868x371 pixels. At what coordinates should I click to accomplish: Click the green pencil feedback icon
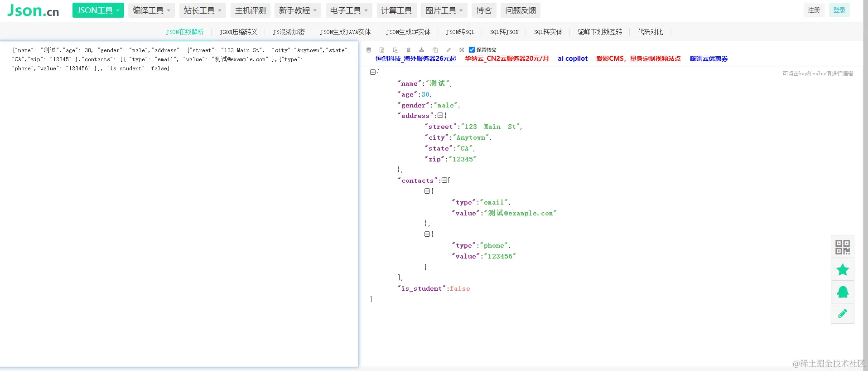click(843, 313)
